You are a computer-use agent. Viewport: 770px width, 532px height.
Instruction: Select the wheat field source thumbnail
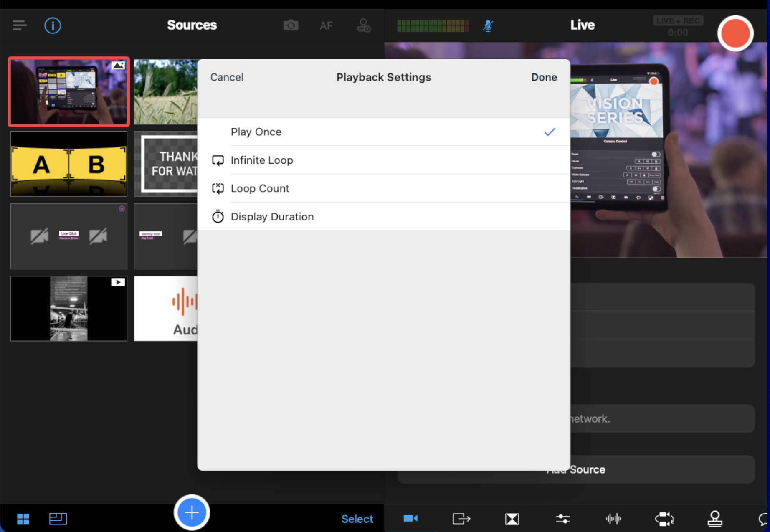166,92
